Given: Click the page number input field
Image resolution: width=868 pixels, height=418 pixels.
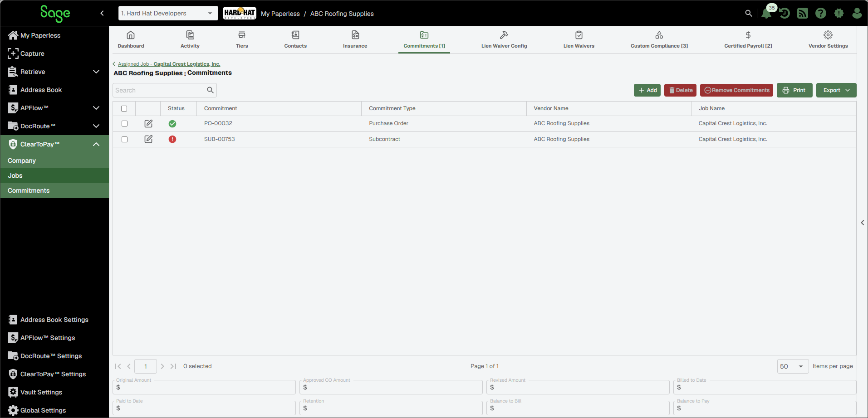Looking at the screenshot, I should click(146, 366).
